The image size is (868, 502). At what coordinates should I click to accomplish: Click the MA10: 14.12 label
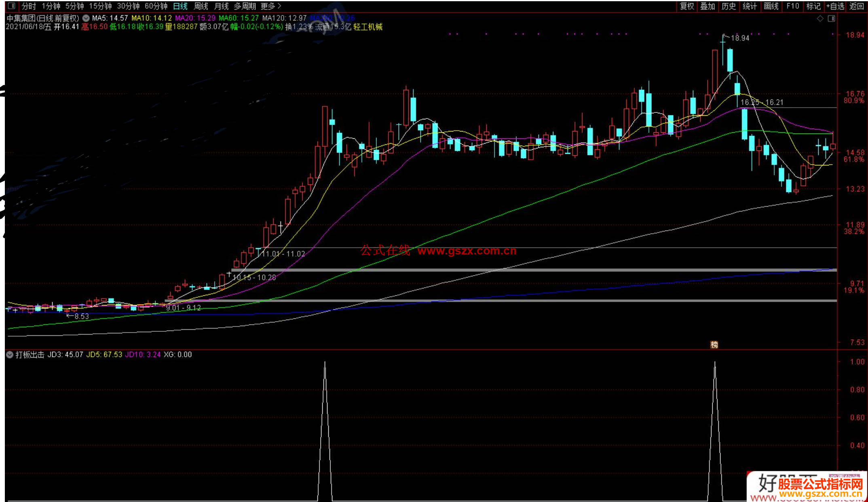click(152, 18)
